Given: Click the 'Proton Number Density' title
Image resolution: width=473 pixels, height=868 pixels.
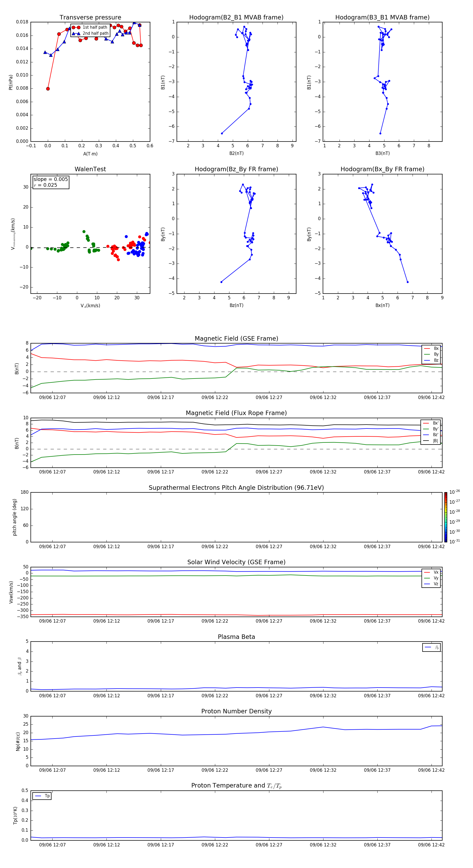Looking at the screenshot, I should [x=236, y=711].
